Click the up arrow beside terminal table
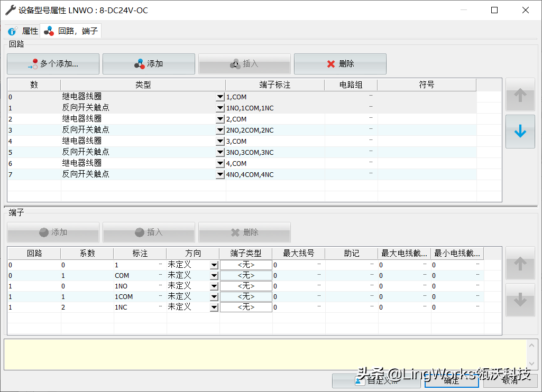 pos(520,263)
